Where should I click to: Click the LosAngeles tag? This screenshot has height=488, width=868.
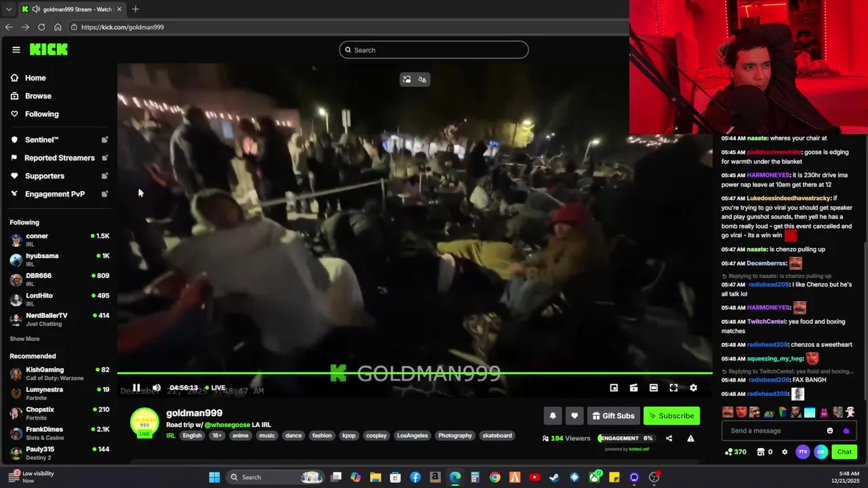tap(412, 435)
